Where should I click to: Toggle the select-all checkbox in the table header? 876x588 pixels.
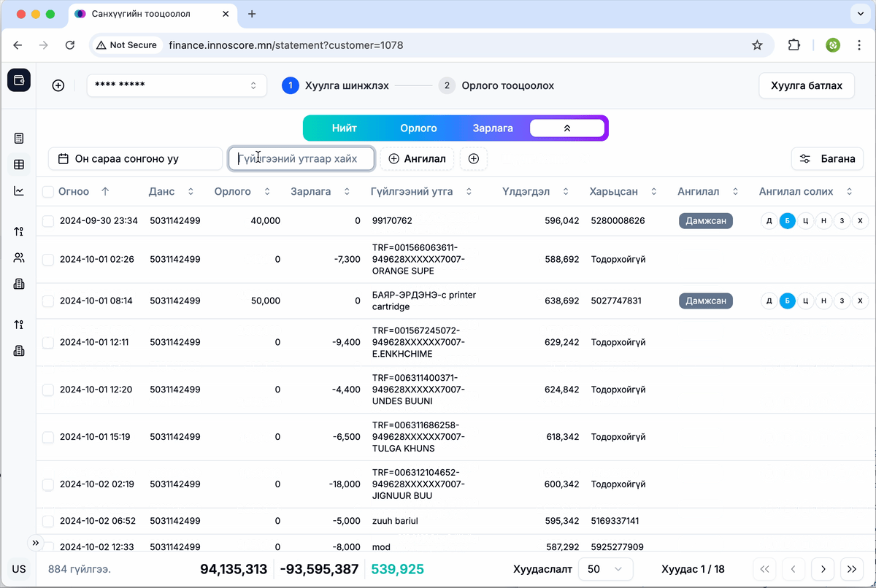[48, 192]
